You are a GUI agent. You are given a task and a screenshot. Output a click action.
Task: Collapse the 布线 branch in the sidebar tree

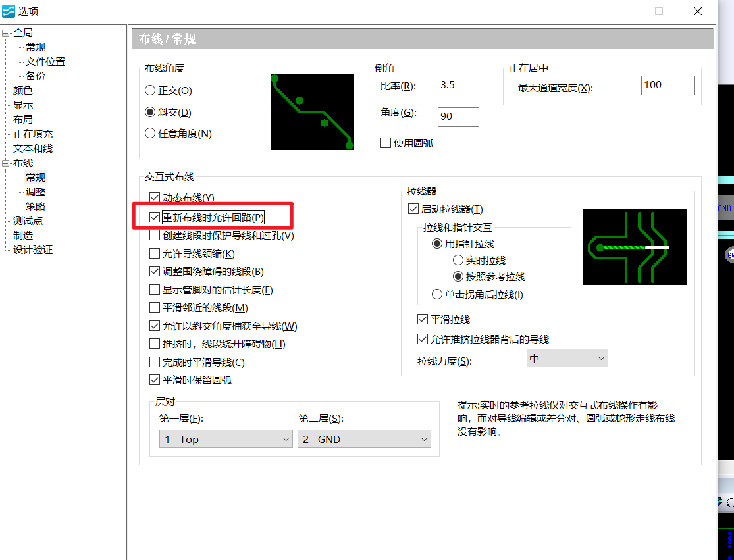[5, 163]
